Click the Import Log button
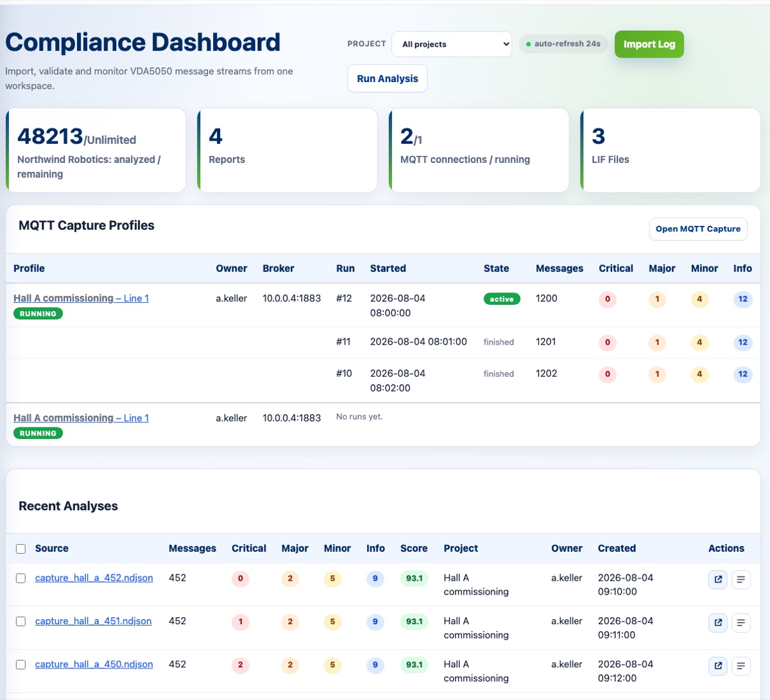The width and height of the screenshot is (770, 700). [649, 44]
